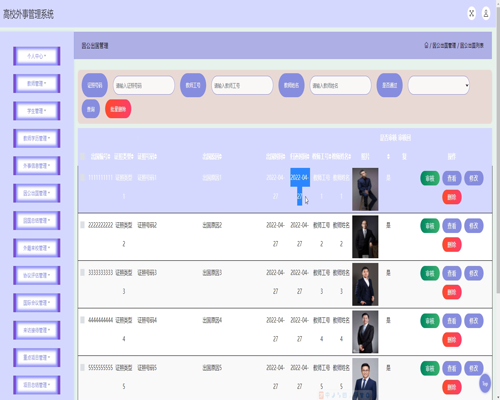Click 查看 button for row 1111111111
The width and height of the screenshot is (500, 400).
coord(452,178)
